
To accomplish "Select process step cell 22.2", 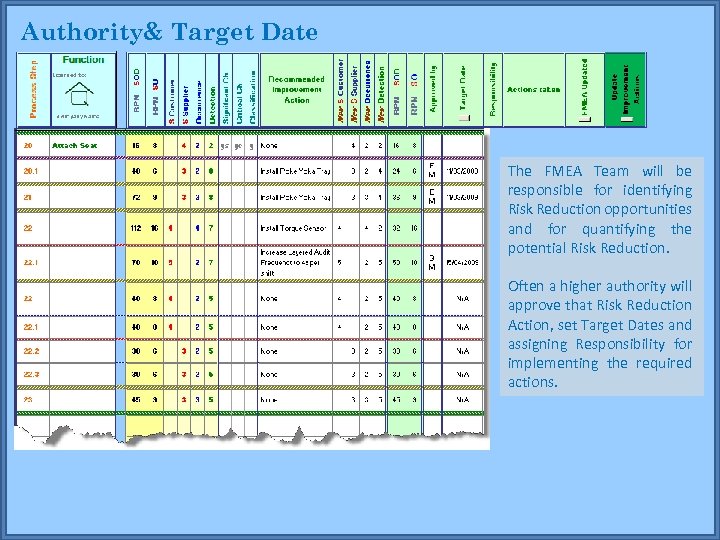I will pos(31,351).
